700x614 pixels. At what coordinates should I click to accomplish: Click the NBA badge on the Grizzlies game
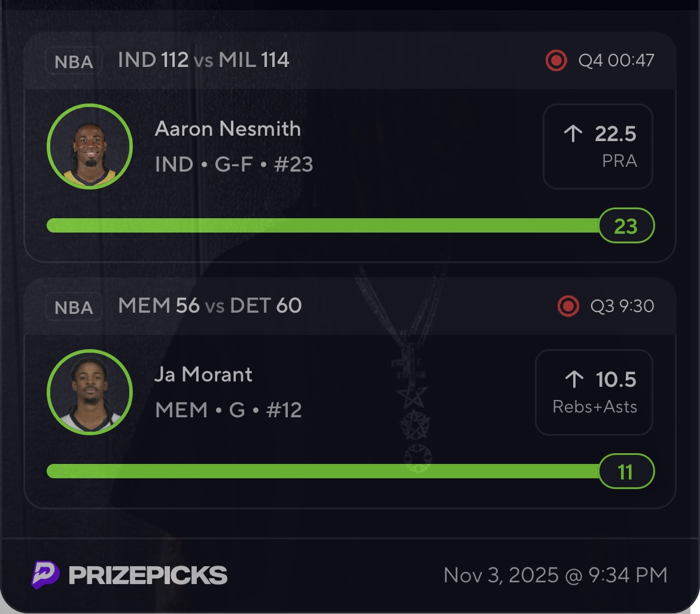(x=74, y=307)
